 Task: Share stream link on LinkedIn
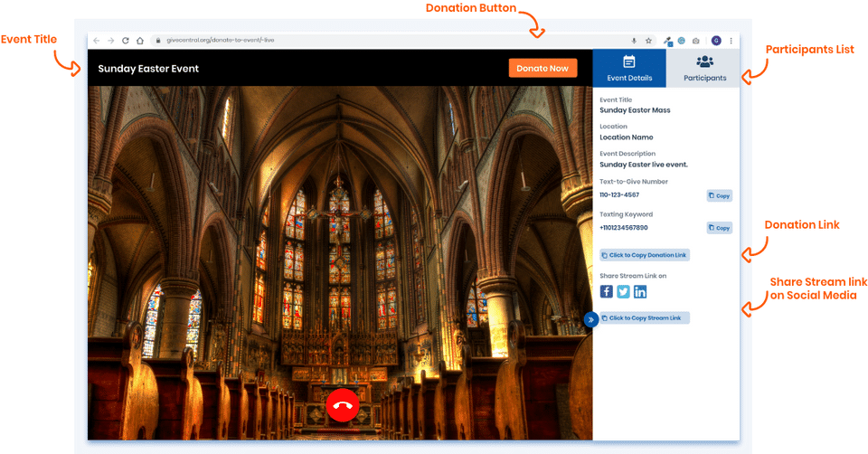(x=640, y=291)
